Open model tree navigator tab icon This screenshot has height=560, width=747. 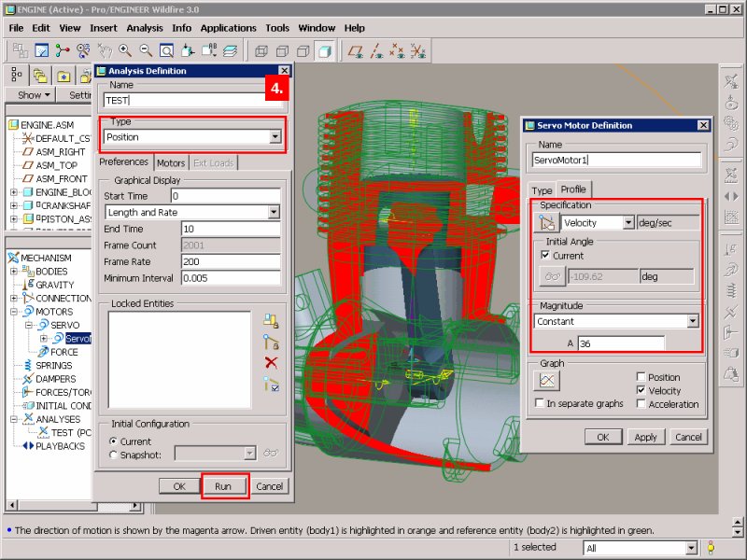pos(17,75)
